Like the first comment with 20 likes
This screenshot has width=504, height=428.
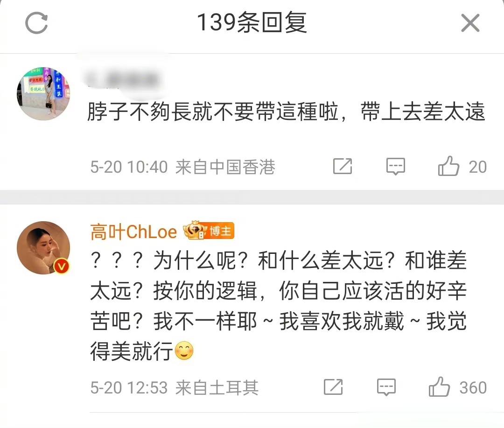coord(448,166)
